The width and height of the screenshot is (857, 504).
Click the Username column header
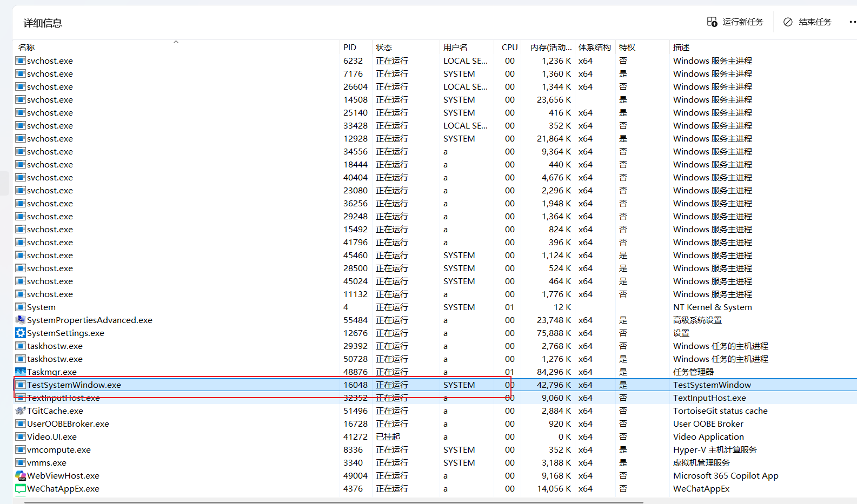(x=455, y=48)
